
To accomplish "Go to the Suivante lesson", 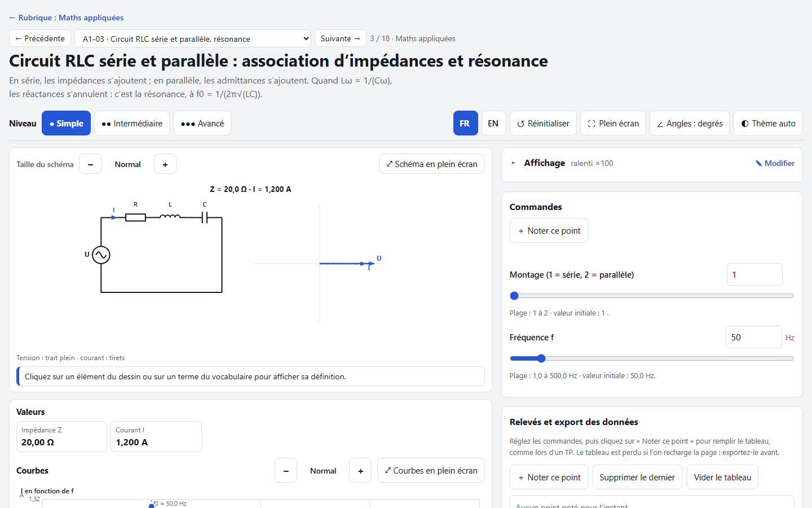I will click(341, 38).
